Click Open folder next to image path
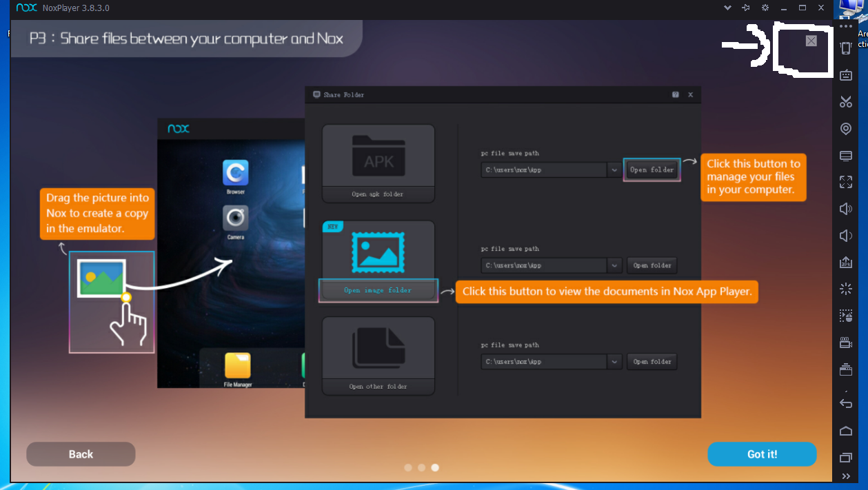Image resolution: width=868 pixels, height=490 pixels. click(x=652, y=265)
